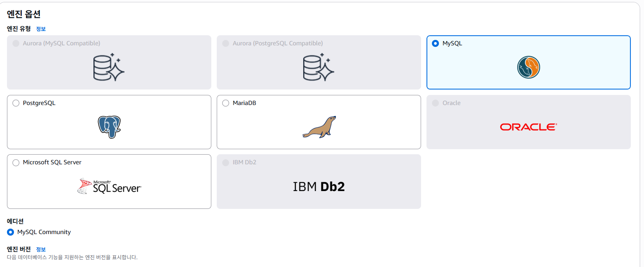The width and height of the screenshot is (644, 267).
Task: Click the 에디션 heading
Action: coord(15,221)
